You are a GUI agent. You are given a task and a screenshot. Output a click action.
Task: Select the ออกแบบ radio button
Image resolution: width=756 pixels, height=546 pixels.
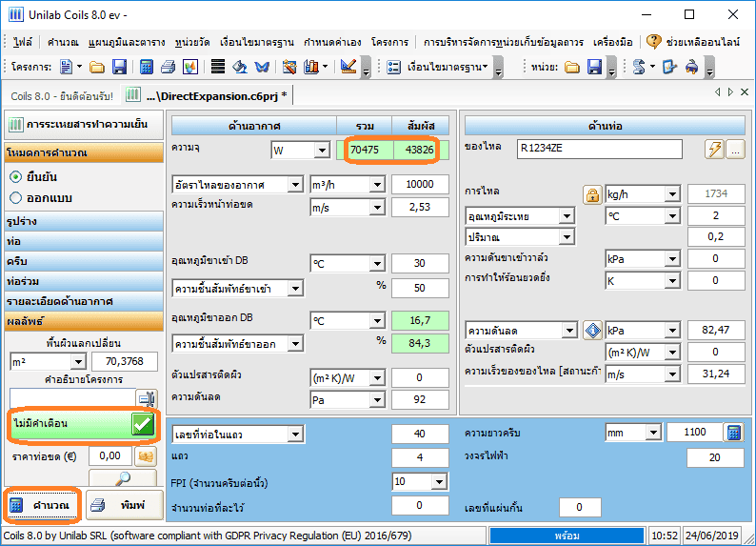tap(15, 197)
